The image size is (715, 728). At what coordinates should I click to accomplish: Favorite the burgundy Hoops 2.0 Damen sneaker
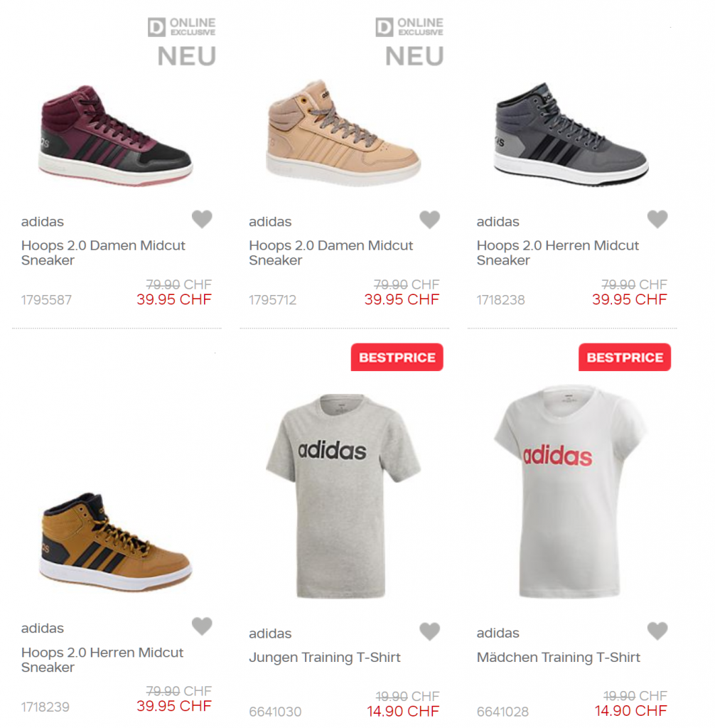[202, 220]
